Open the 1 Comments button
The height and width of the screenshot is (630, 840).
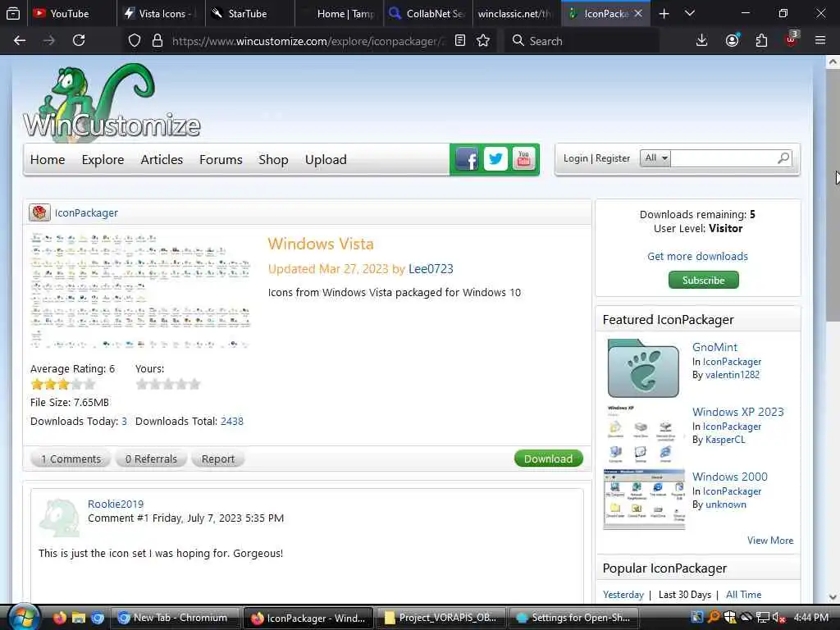point(71,459)
